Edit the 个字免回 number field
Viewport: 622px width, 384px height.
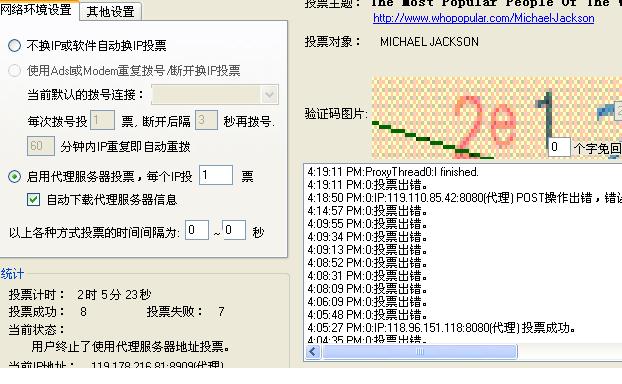pos(559,147)
